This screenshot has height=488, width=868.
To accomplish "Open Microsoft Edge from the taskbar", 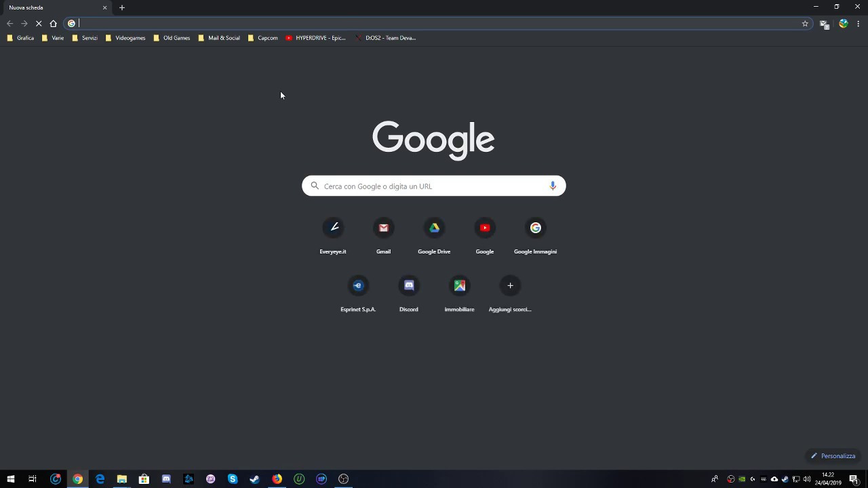I will [100, 479].
